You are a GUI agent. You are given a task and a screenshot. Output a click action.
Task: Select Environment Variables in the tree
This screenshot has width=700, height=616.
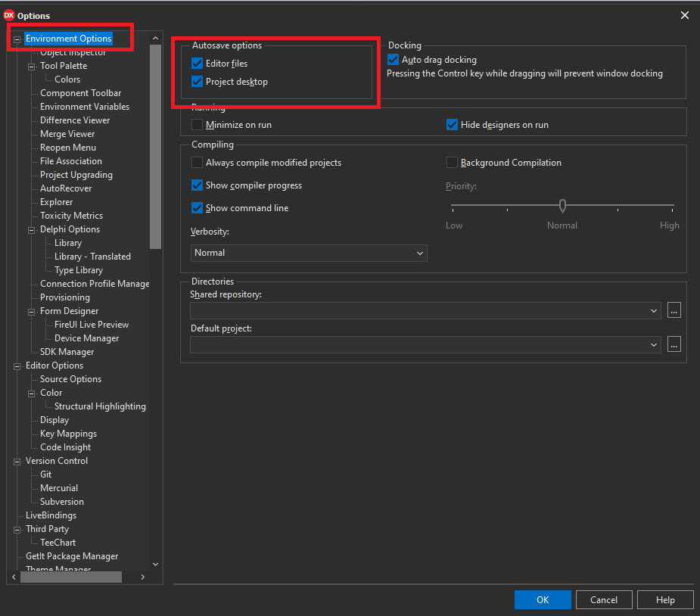pos(85,107)
